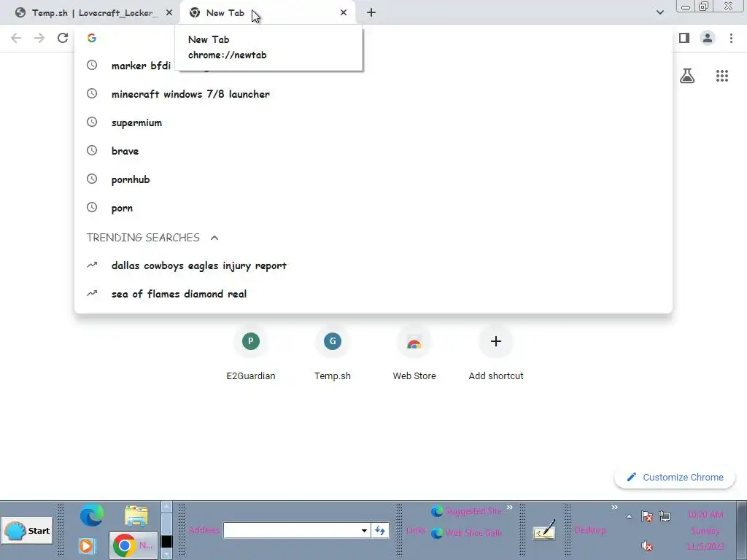Open File Explorer from the taskbar
Screen dimensions: 747x560
136,516
